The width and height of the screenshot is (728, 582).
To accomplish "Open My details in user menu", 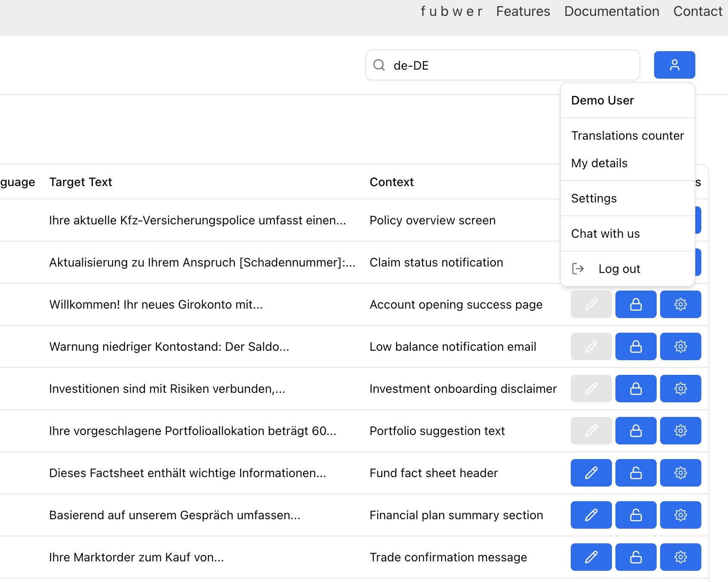I will click(x=599, y=163).
